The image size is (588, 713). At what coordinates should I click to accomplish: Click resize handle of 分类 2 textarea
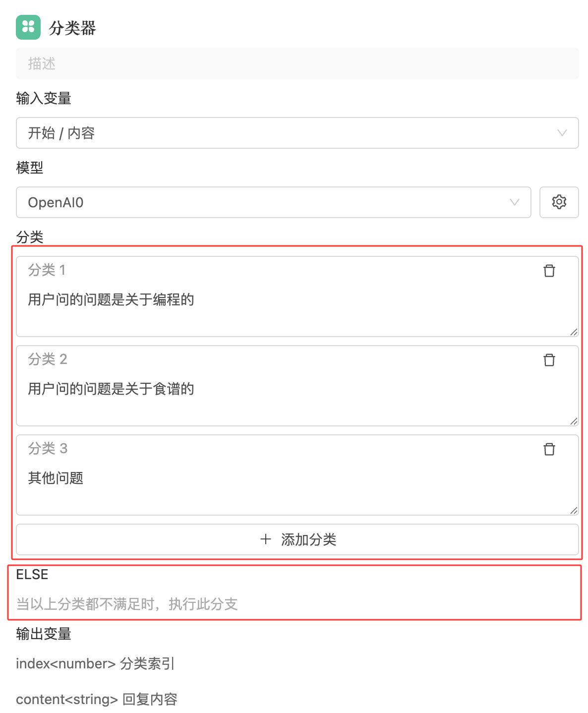pos(574,421)
